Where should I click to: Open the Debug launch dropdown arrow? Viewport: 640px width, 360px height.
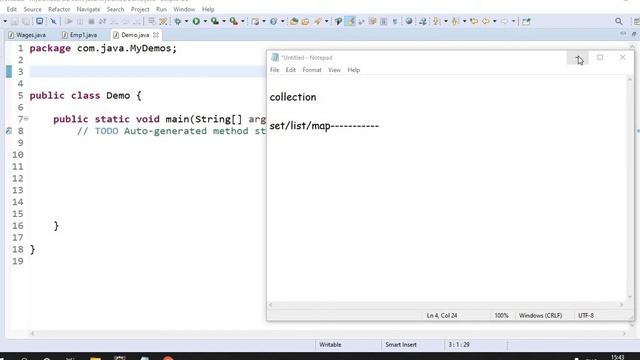(187, 21)
